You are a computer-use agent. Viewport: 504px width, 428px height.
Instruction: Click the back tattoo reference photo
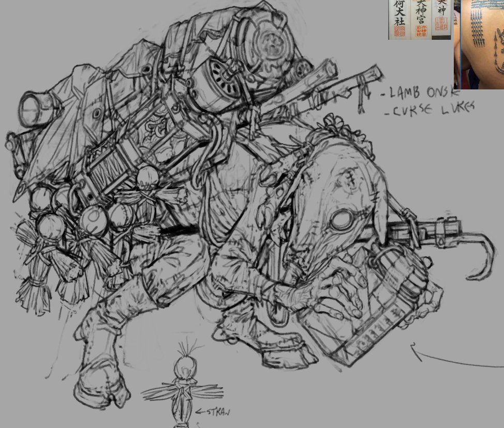(x=479, y=44)
